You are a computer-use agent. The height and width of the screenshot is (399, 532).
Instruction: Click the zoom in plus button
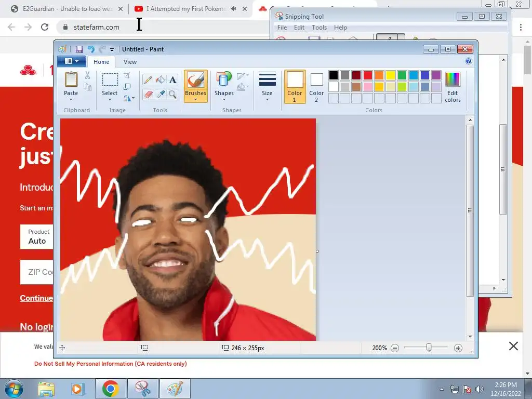point(458,348)
